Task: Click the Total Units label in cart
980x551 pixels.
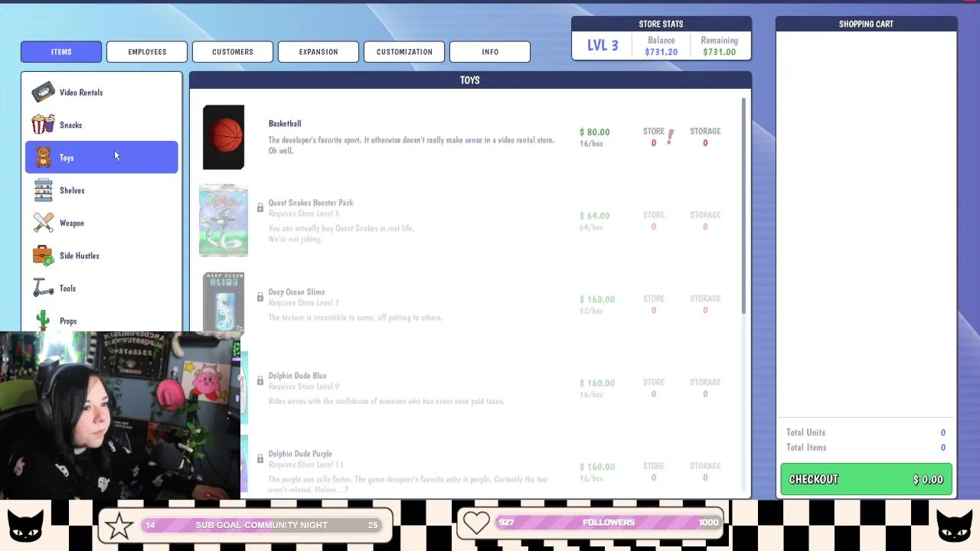Action: tap(805, 432)
